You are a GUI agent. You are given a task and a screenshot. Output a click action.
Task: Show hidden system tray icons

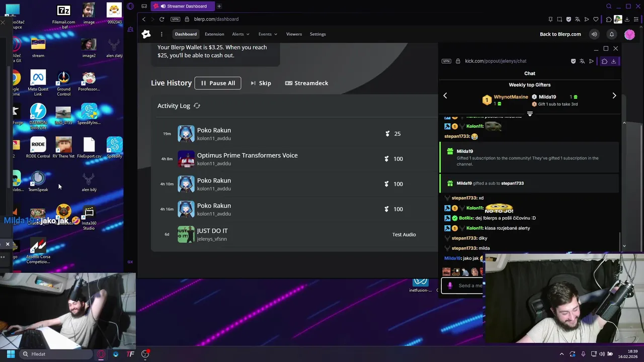(561, 354)
